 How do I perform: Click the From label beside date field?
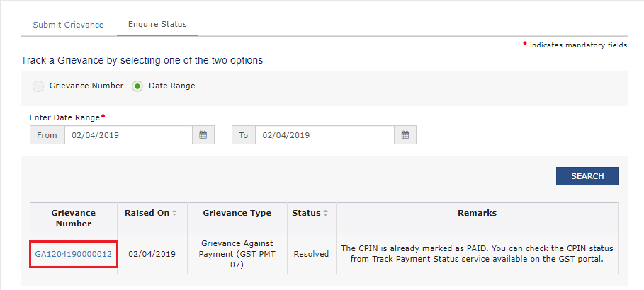(x=47, y=134)
